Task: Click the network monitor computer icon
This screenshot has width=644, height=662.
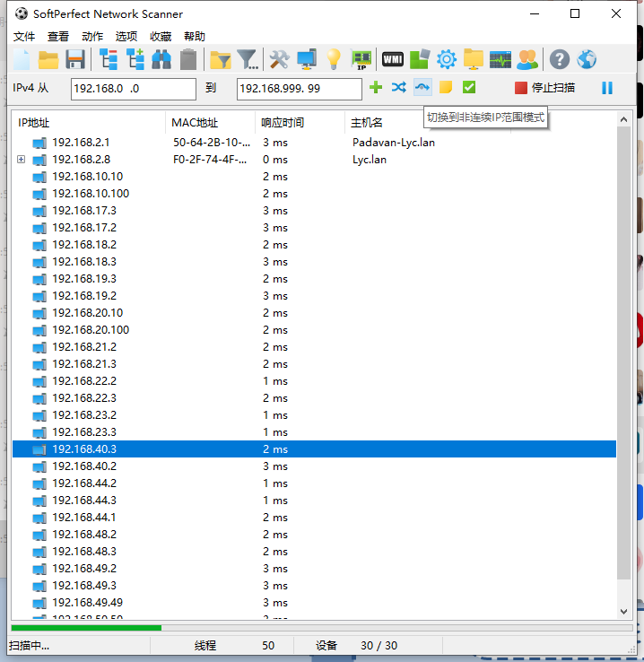Action: (x=307, y=59)
